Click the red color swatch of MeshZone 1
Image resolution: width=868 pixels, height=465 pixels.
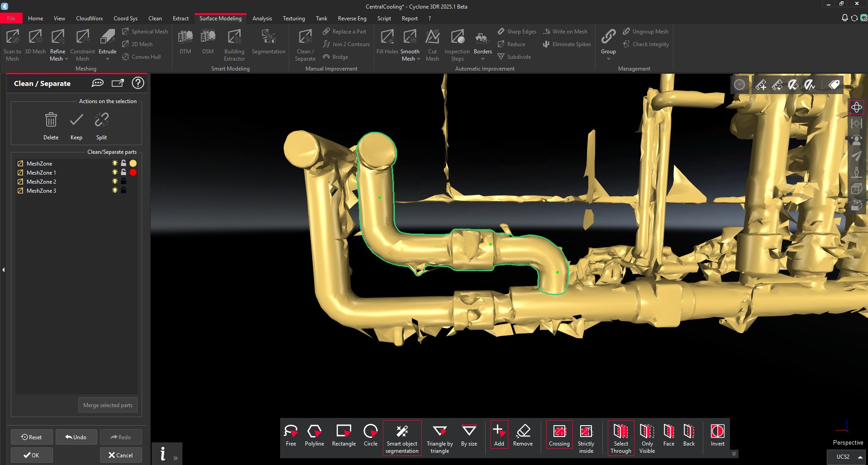133,172
